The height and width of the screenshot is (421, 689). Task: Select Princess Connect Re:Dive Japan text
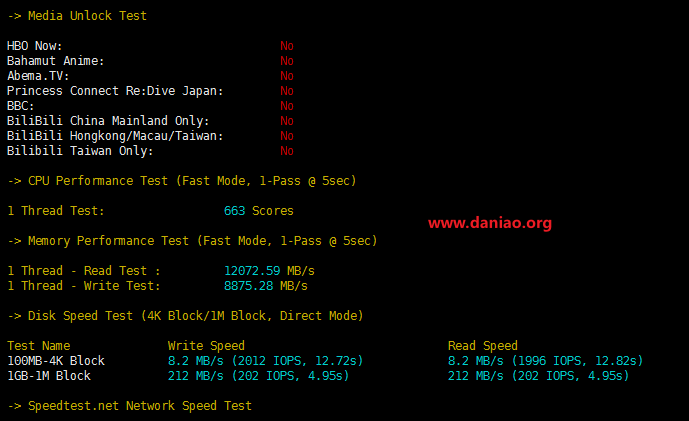(x=115, y=91)
